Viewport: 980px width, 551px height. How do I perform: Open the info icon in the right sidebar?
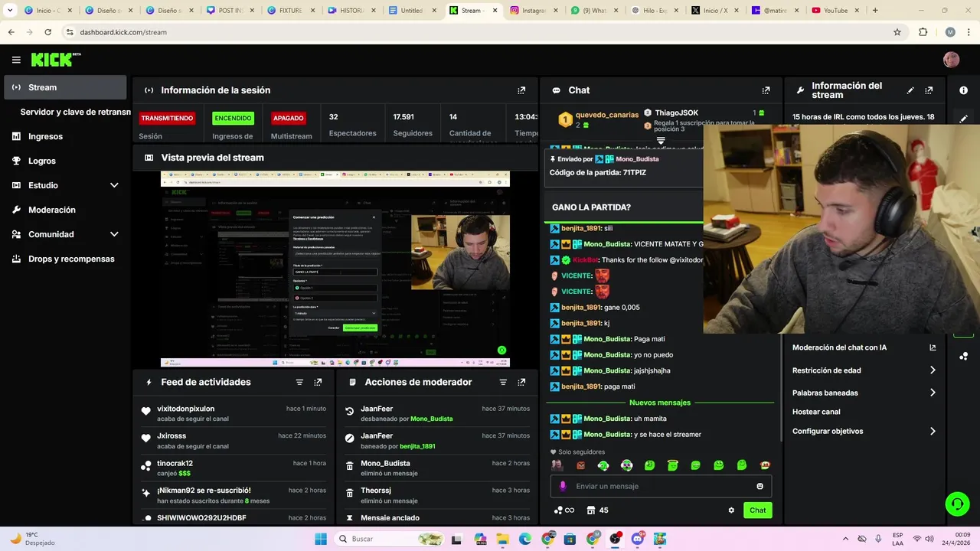coord(963,90)
